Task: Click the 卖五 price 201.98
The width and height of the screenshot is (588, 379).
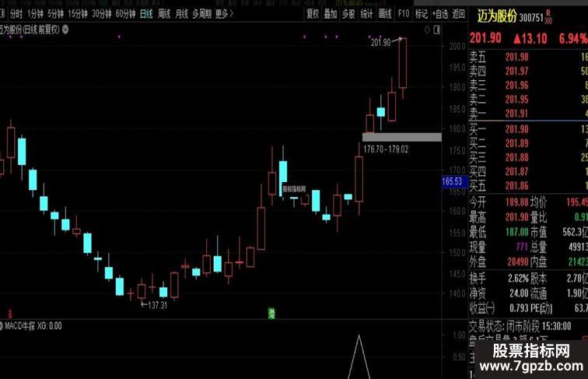Action: (x=516, y=57)
